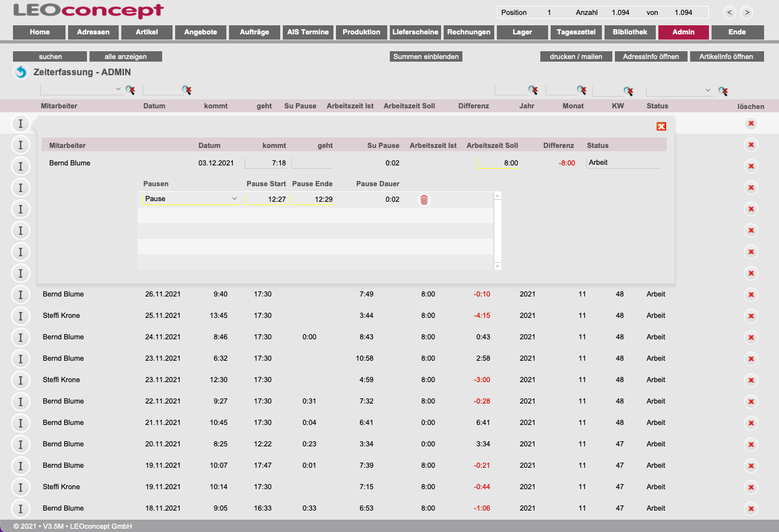779x532 pixels.
Task: Click the red Differenz value -4:15
Action: point(482,316)
